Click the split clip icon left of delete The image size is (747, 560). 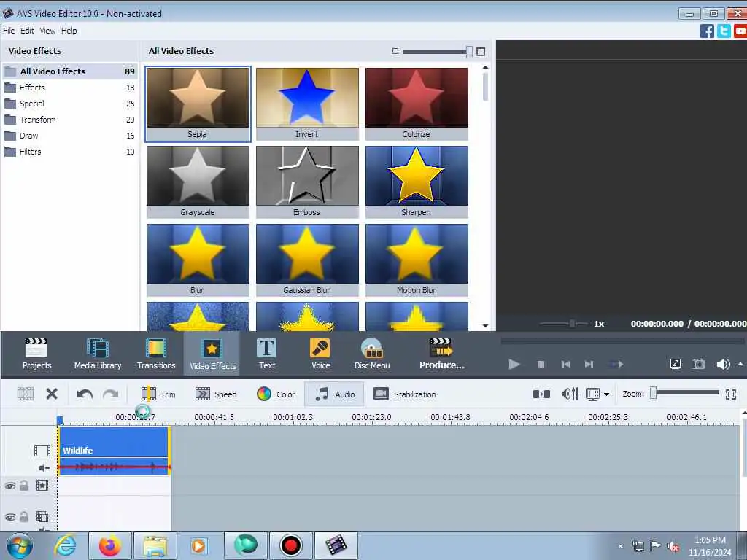coord(26,394)
